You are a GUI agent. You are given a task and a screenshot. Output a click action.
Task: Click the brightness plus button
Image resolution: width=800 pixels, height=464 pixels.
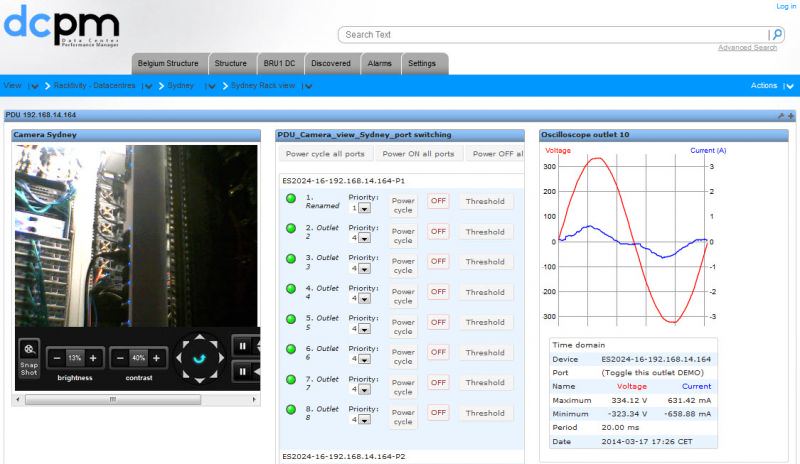93,358
